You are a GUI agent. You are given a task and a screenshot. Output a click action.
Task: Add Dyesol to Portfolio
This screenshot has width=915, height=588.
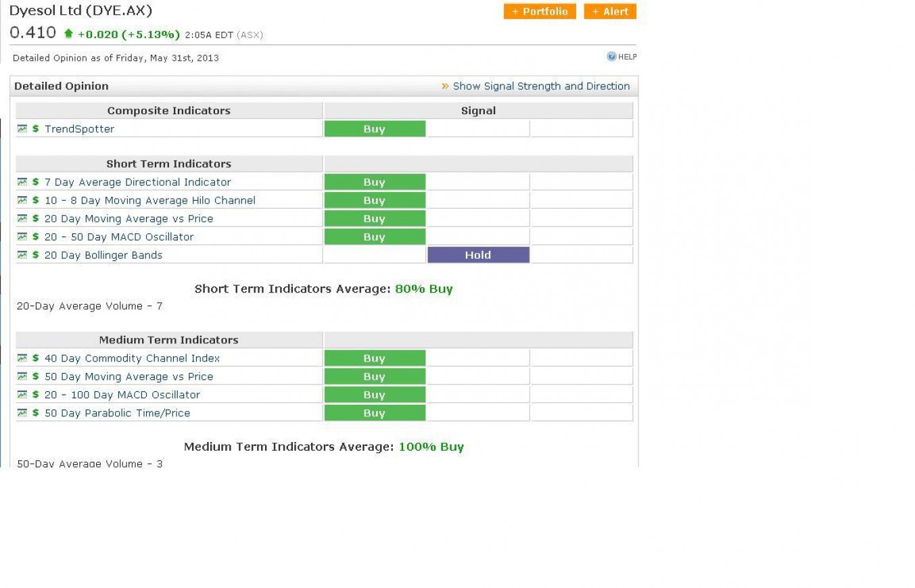pos(540,11)
